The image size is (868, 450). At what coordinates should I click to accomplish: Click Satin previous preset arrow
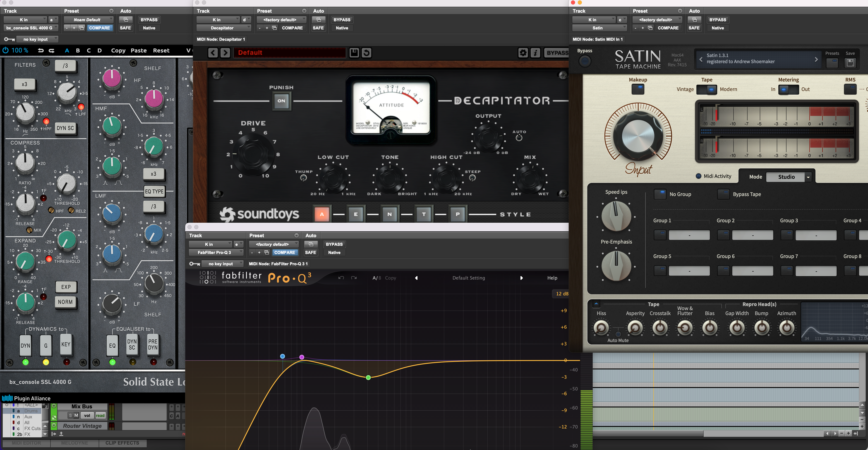point(701,59)
